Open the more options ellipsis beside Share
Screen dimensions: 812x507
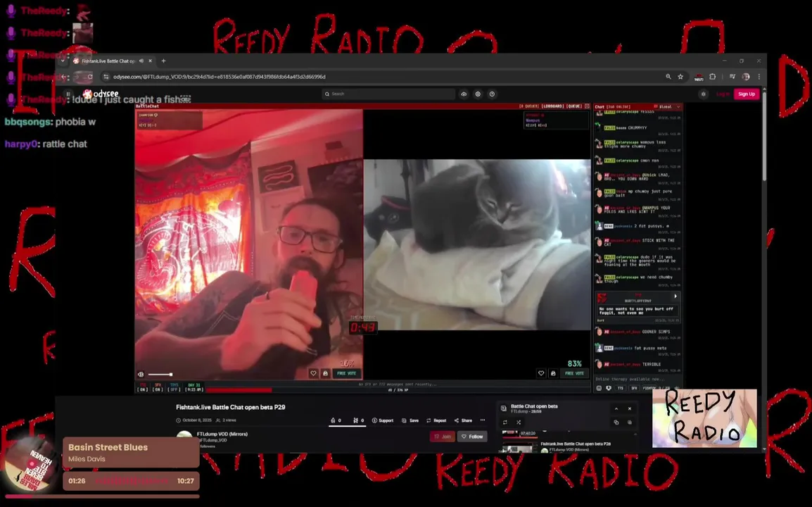[x=483, y=420]
